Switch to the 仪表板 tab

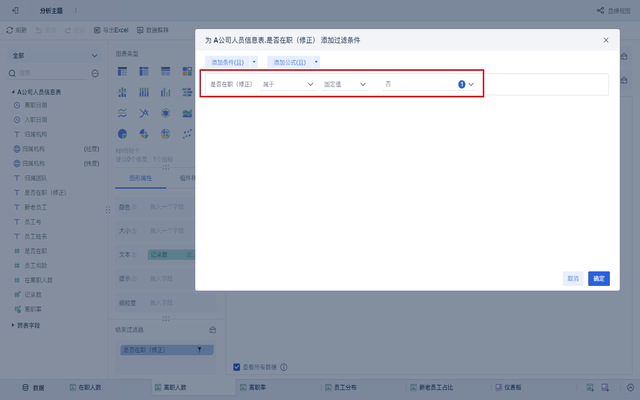click(509, 387)
